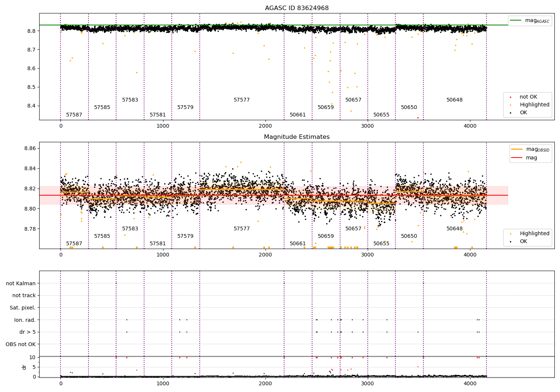560x392 pixels.
Task: Click x-axis tick 2000 in top plot
Action: pyautogui.click(x=265, y=126)
